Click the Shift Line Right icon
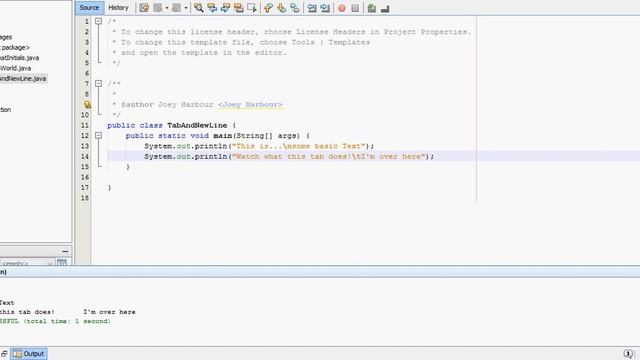This screenshot has height=360, width=640. [325, 8]
